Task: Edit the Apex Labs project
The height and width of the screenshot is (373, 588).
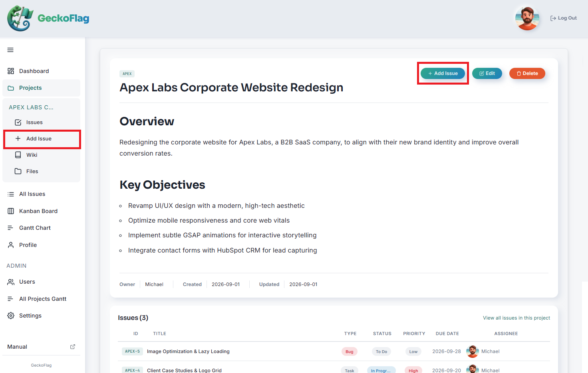Action: pyautogui.click(x=487, y=73)
